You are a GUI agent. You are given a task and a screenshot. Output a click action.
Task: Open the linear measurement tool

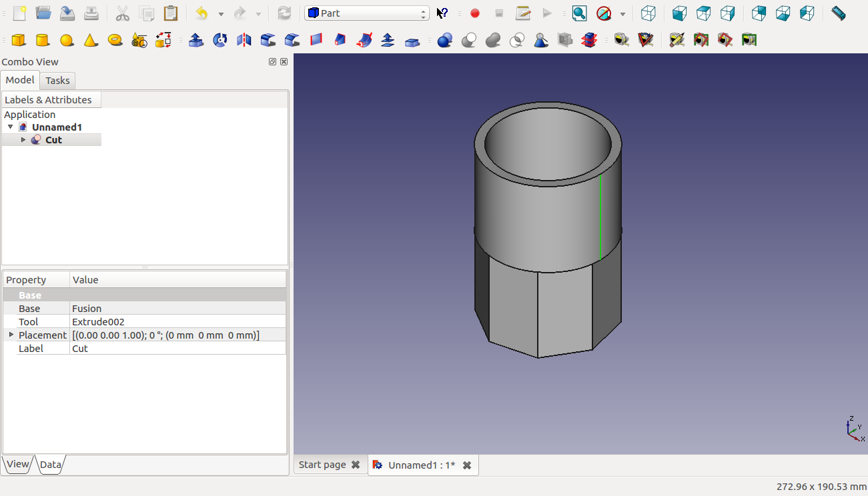point(621,40)
